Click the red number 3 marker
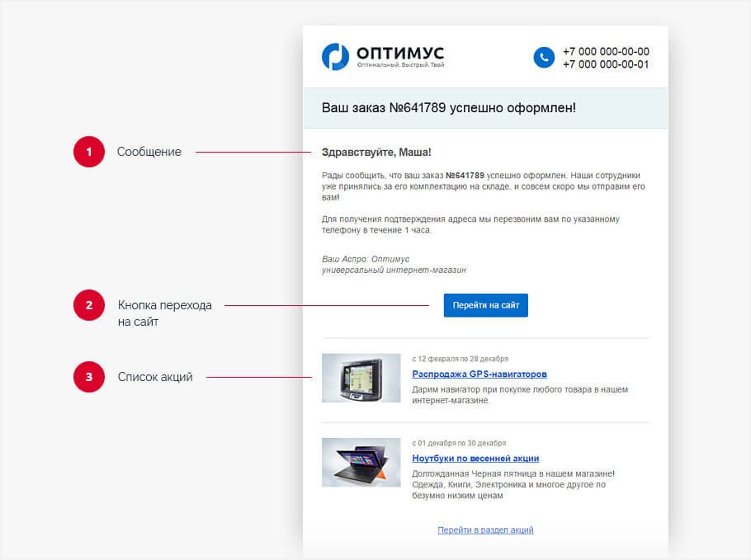 click(89, 377)
